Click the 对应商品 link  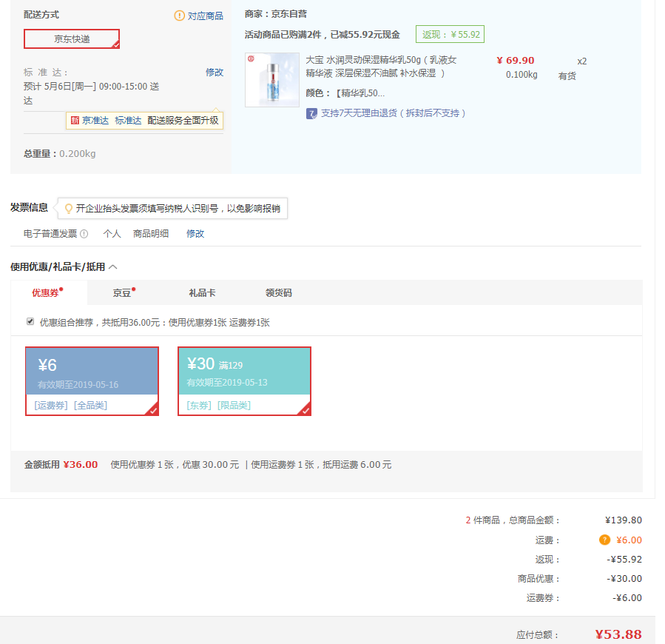[205, 16]
